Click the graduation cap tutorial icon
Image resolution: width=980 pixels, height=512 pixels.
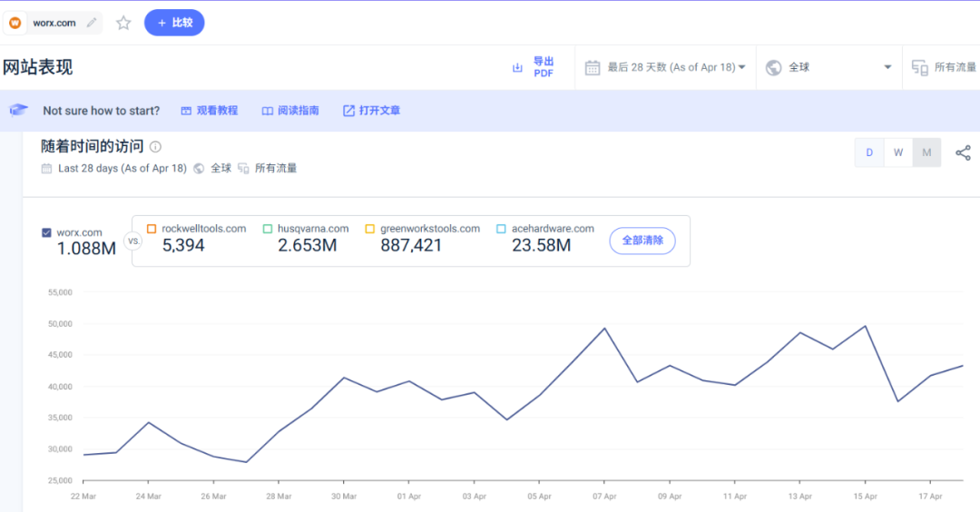point(19,110)
